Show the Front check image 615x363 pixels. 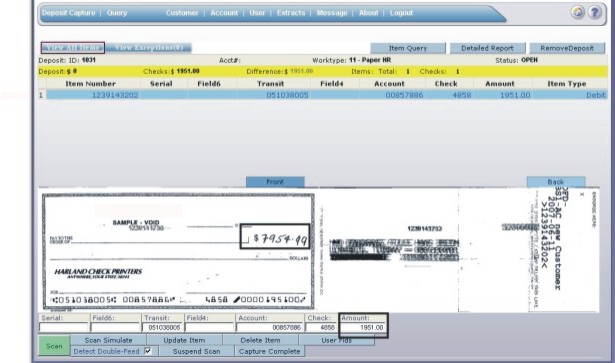(275, 182)
